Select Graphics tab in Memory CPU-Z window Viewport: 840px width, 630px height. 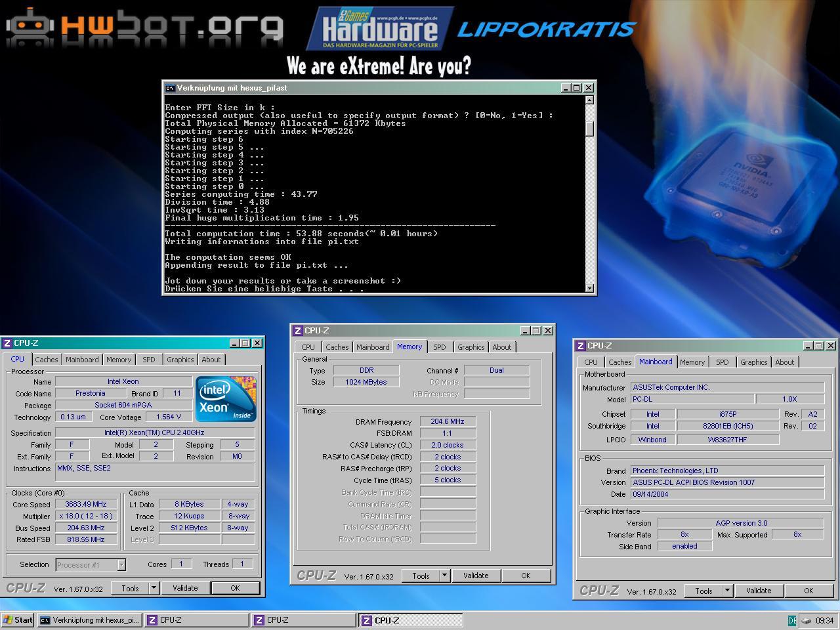471,347
